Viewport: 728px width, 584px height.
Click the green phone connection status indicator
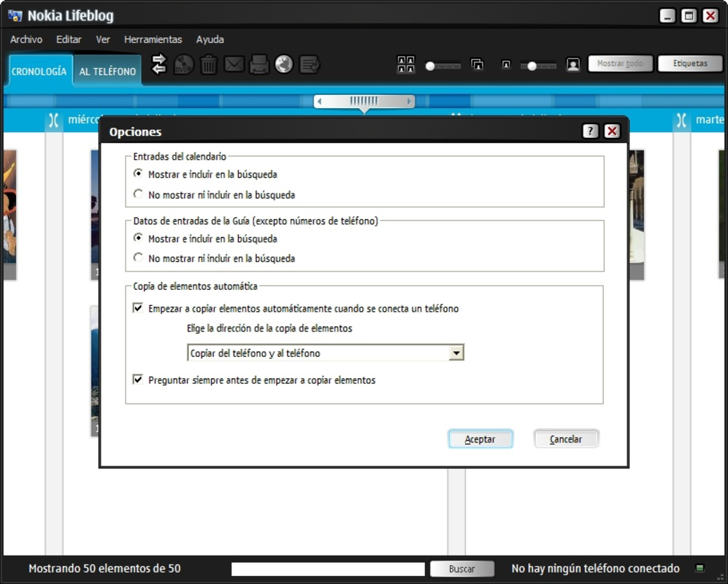coord(700,568)
